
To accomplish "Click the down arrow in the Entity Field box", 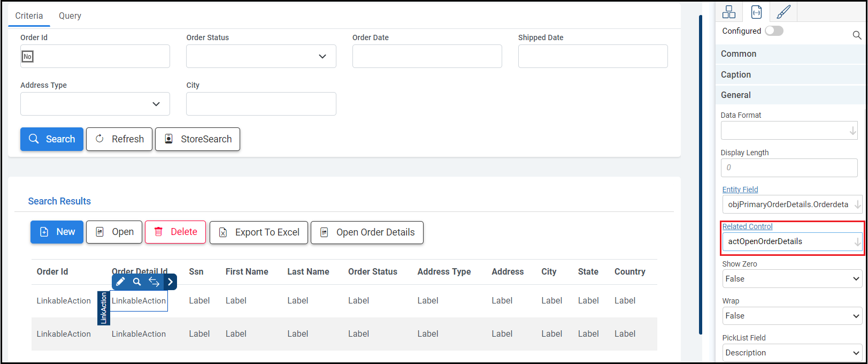I will [857, 204].
